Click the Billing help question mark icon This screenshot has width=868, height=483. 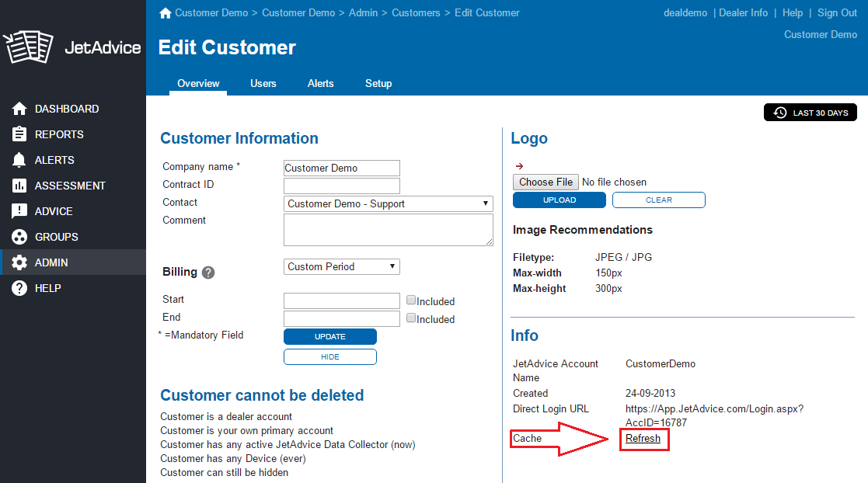[x=208, y=273]
